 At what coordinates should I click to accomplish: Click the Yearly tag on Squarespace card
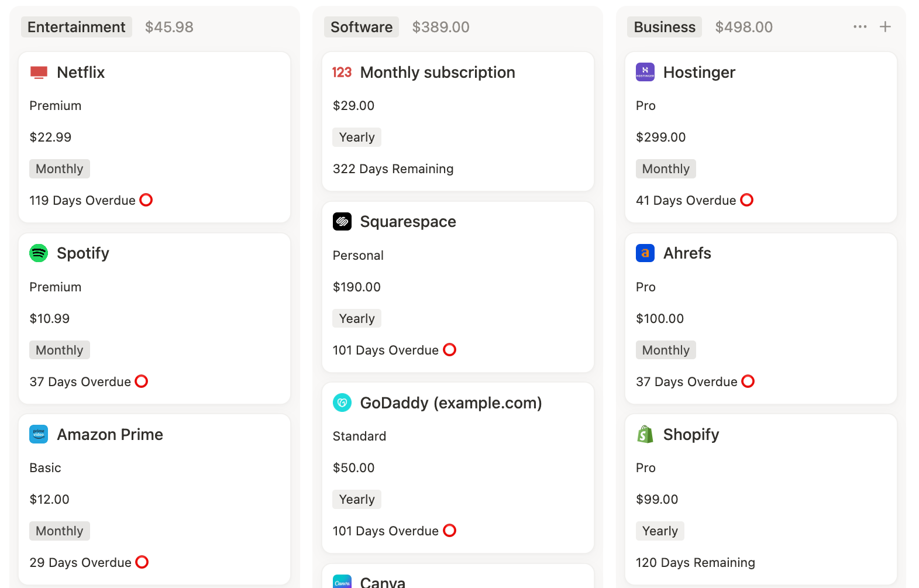[357, 319]
